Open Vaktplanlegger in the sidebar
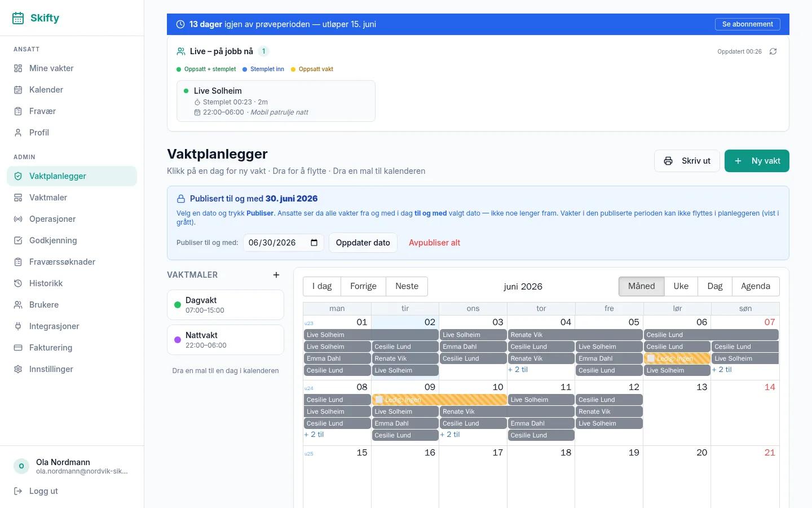 pyautogui.click(x=72, y=176)
